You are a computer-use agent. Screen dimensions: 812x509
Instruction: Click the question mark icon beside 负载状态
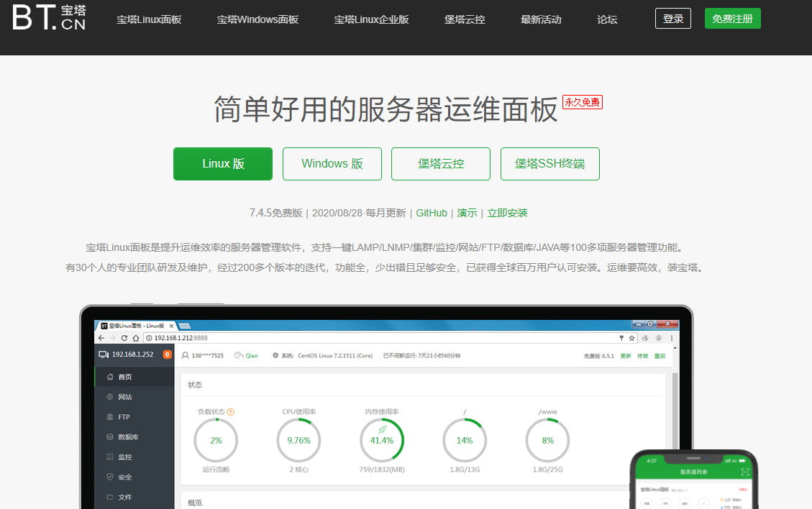231,412
